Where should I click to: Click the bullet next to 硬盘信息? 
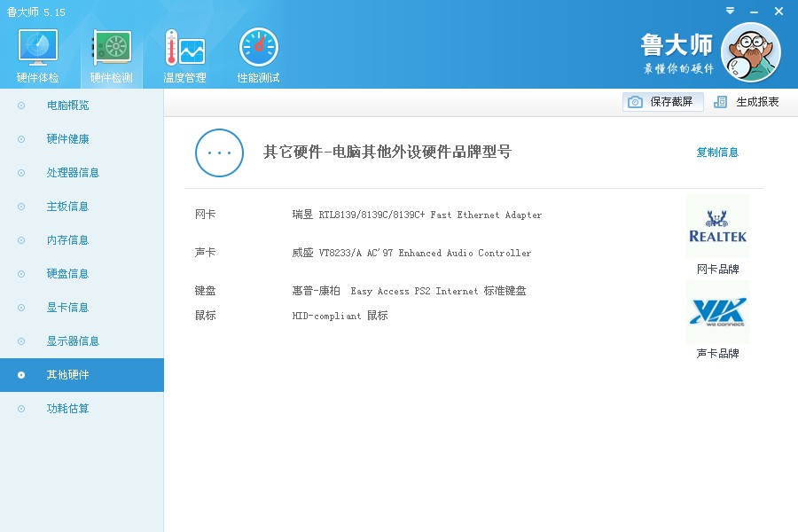click(21, 274)
